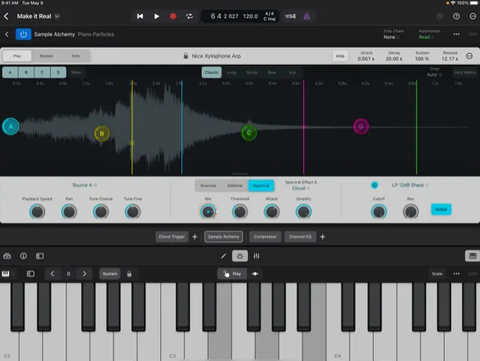Screen dimensions: 480x361
Task: Switch to the Play tab
Action: tap(17, 56)
